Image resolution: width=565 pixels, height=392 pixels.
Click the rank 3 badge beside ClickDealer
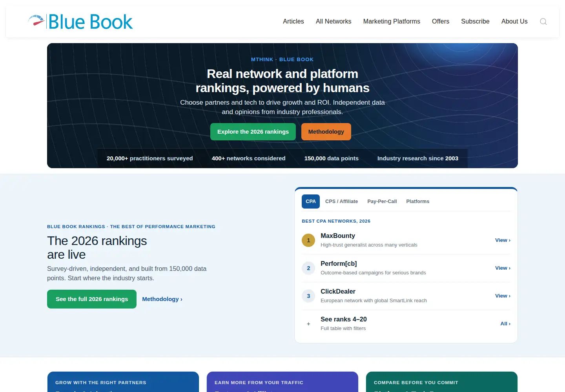click(308, 296)
